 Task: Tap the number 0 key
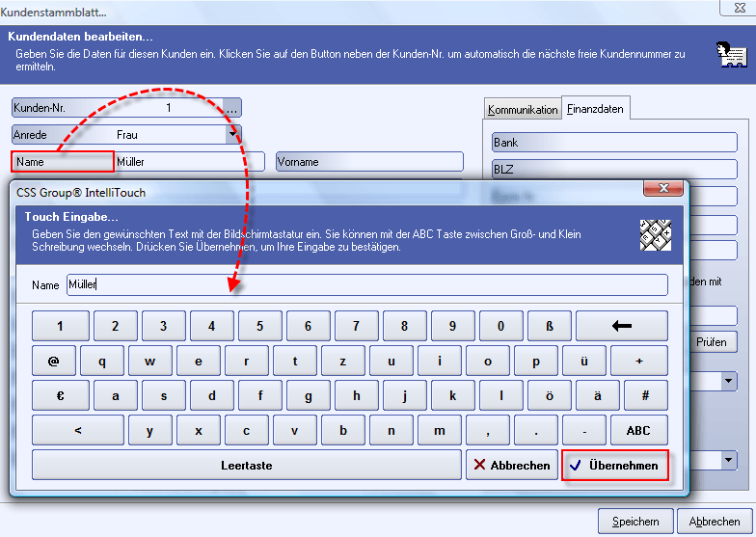tap(501, 326)
